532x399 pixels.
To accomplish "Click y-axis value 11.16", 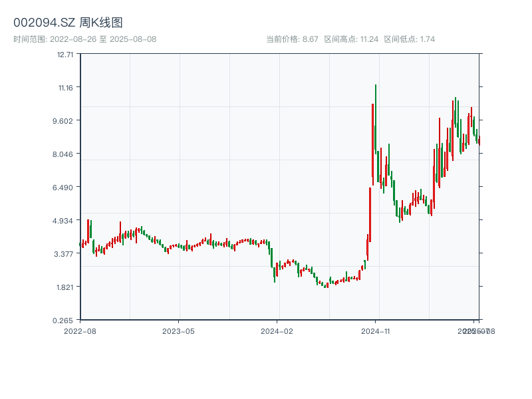I will pos(65,88).
